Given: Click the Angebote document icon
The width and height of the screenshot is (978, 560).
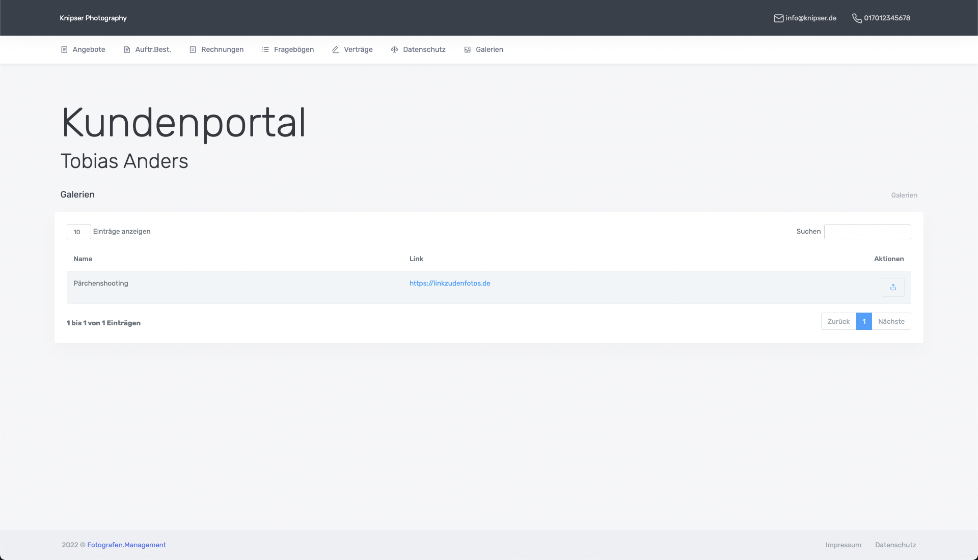Looking at the screenshot, I should 64,50.
